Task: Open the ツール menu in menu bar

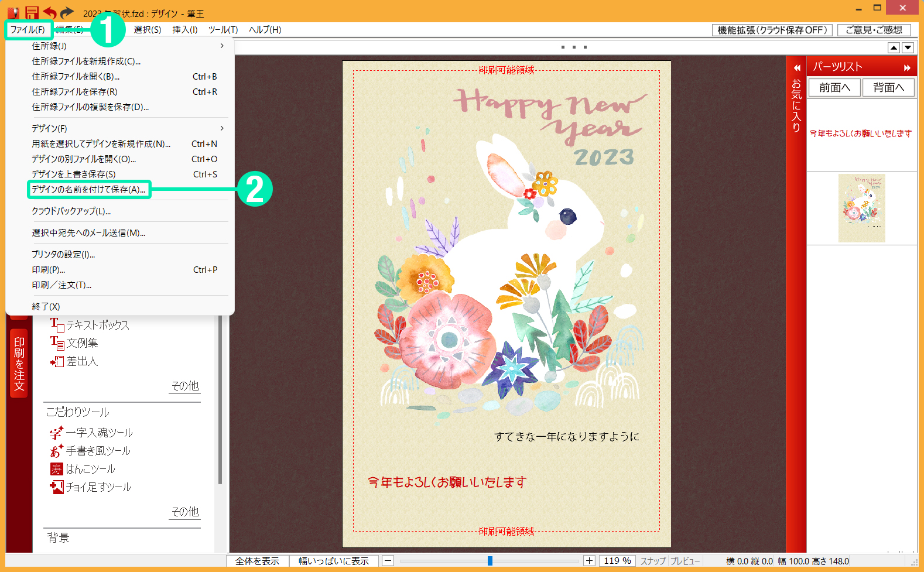Action: 223,29
